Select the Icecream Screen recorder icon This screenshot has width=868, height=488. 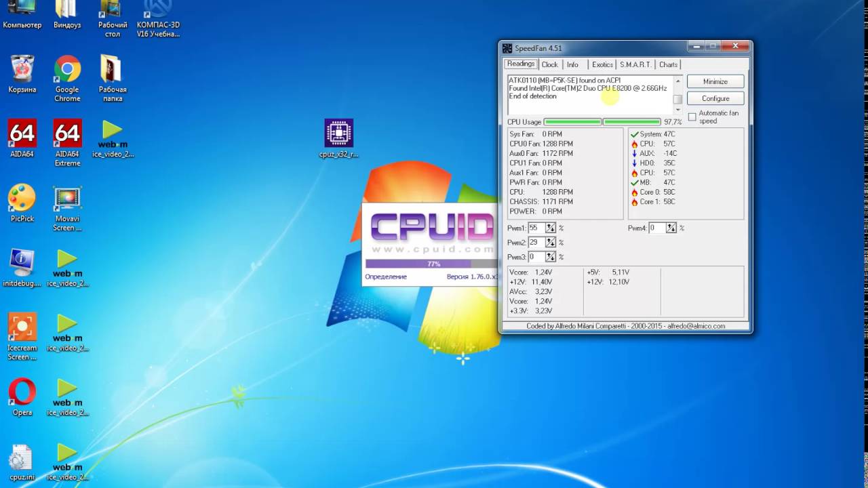point(22,337)
